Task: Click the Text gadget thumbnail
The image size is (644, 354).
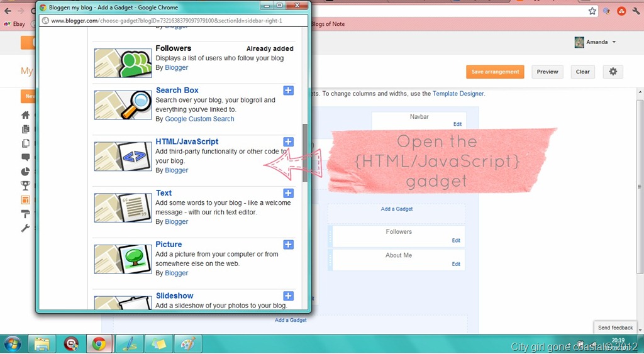Action: (123, 207)
